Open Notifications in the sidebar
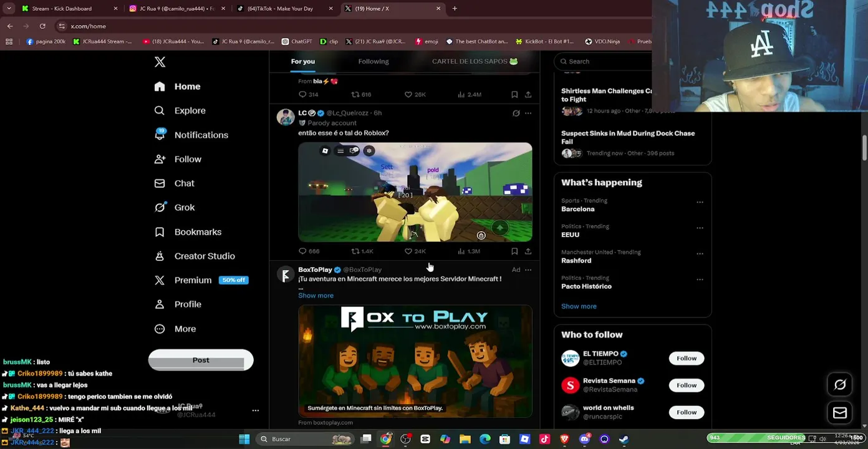This screenshot has height=449, width=868. tap(191, 135)
